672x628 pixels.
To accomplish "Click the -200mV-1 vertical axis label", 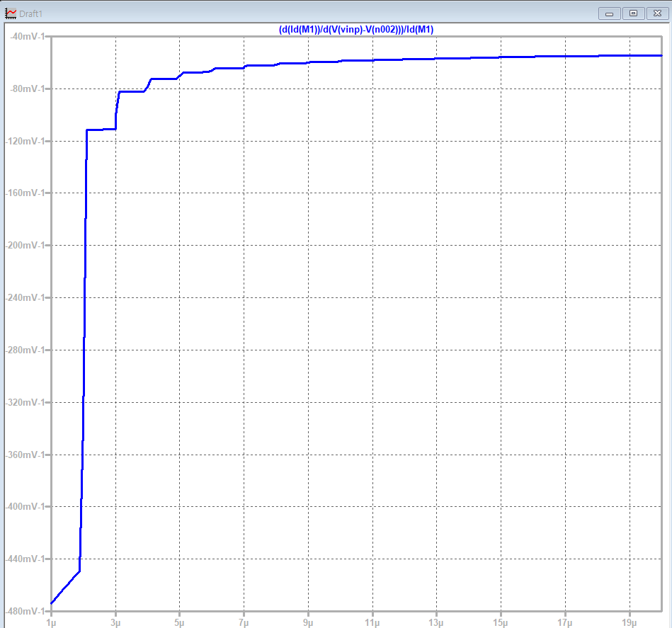I will click(25, 245).
